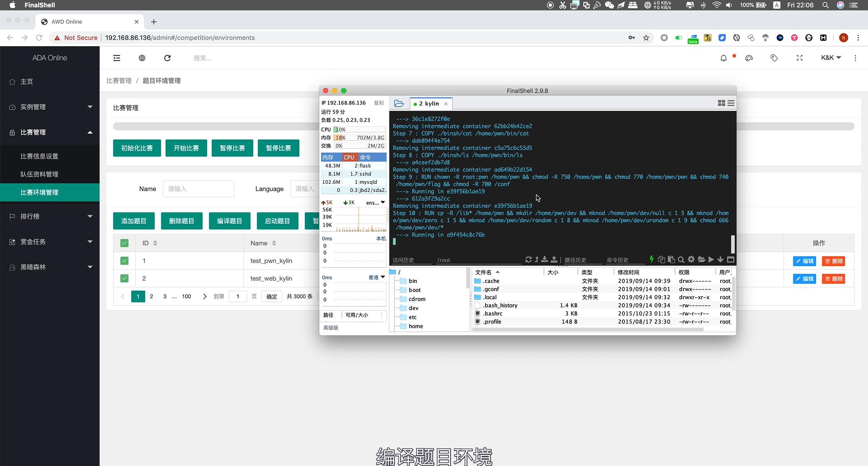Open the vertical three-dot menu in admin header

(x=855, y=58)
